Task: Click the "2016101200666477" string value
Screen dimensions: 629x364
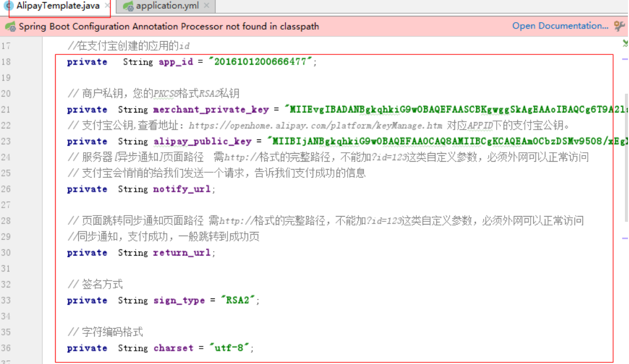Action: tap(260, 62)
